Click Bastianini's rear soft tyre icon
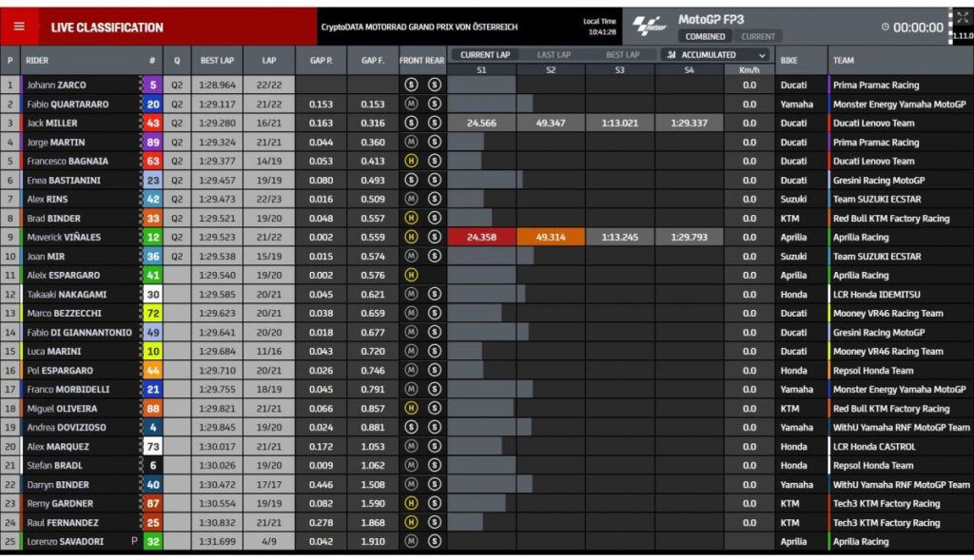This screenshot has width=974, height=560. 434,180
